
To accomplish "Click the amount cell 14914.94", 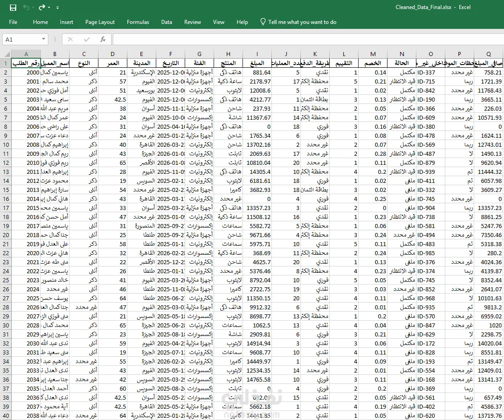I will click(x=257, y=344).
